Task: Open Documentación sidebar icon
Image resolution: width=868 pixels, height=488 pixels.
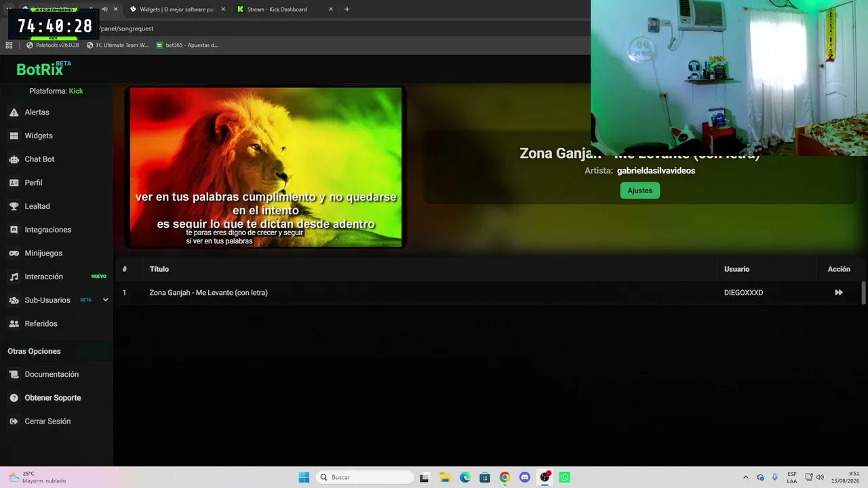Action: coord(14,374)
